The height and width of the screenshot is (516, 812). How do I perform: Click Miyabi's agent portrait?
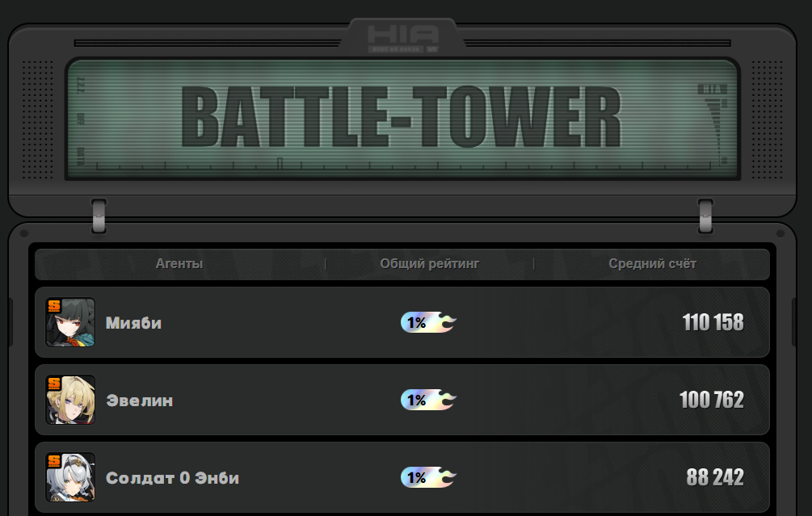point(70,322)
